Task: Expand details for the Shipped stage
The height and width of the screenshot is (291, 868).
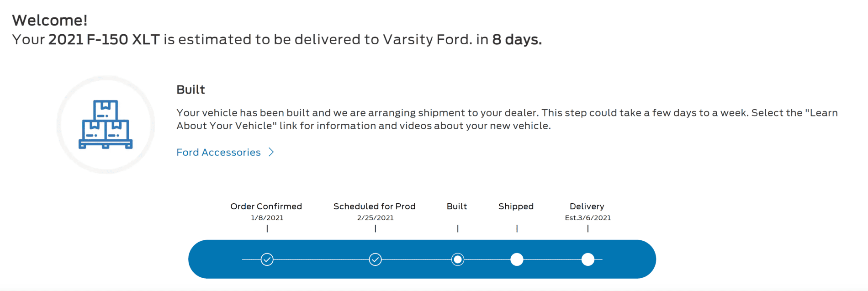Action: 517,259
